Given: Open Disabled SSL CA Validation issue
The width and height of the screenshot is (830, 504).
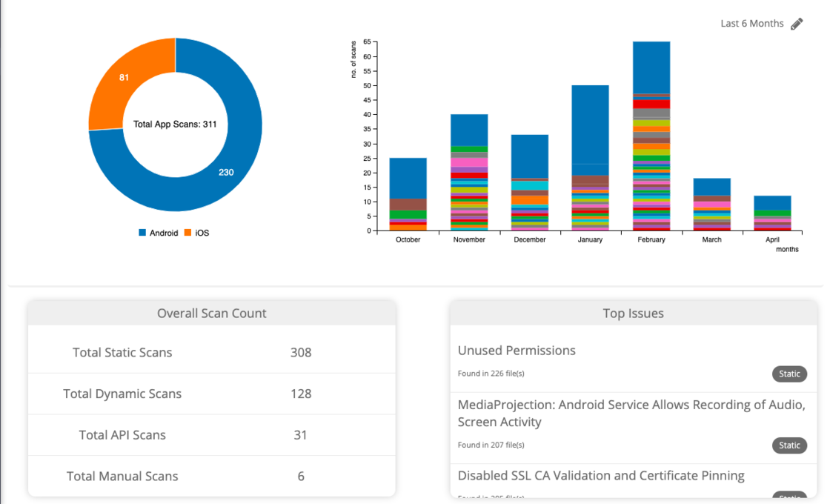Looking at the screenshot, I should (601, 475).
